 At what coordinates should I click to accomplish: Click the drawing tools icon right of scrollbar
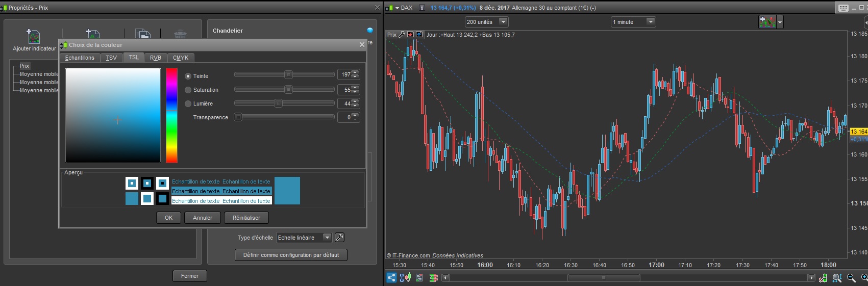tap(823, 278)
